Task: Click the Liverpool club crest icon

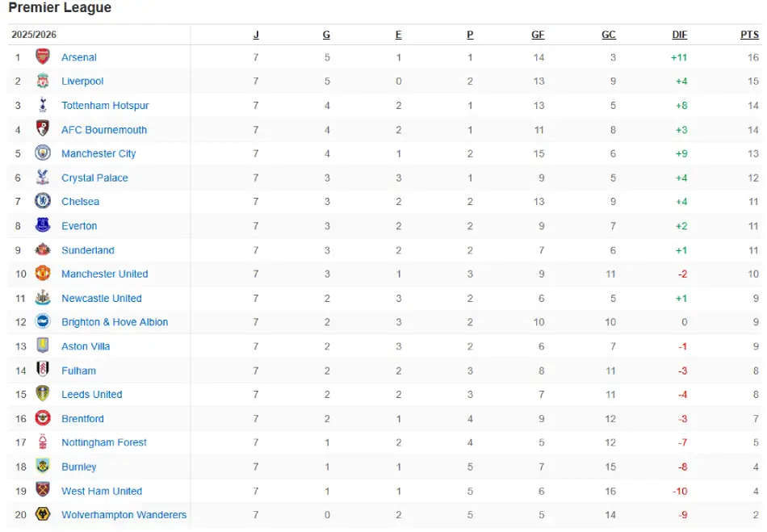Action: 43,81
